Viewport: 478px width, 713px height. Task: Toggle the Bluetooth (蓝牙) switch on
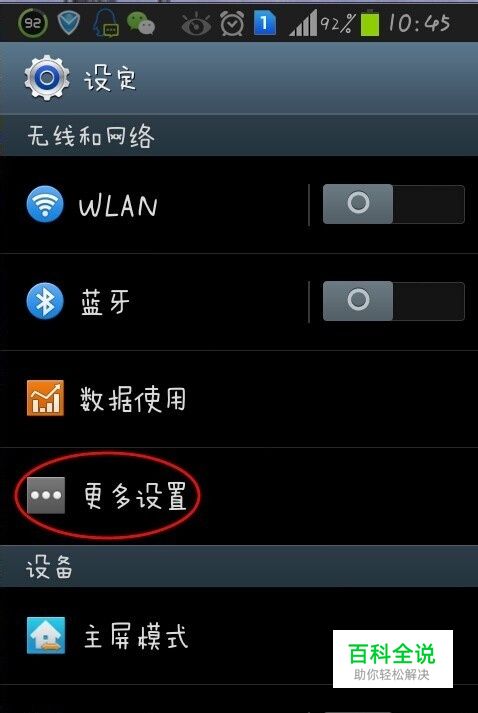(393, 301)
